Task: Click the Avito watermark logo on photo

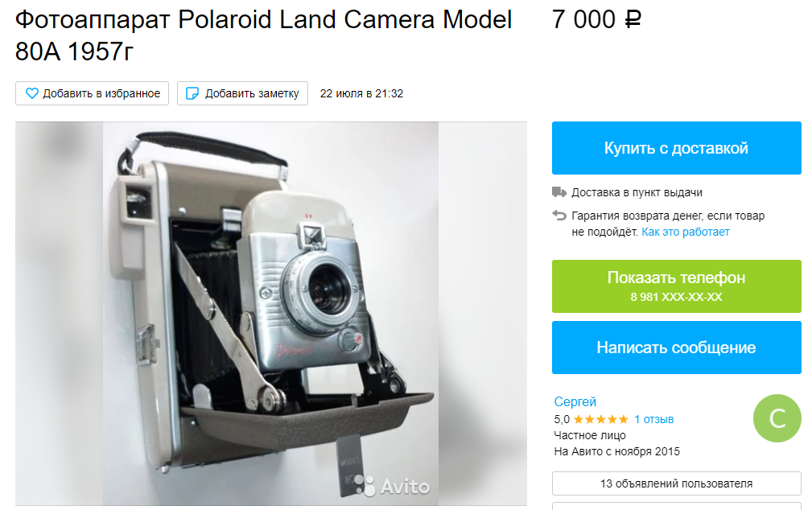Action: click(393, 486)
